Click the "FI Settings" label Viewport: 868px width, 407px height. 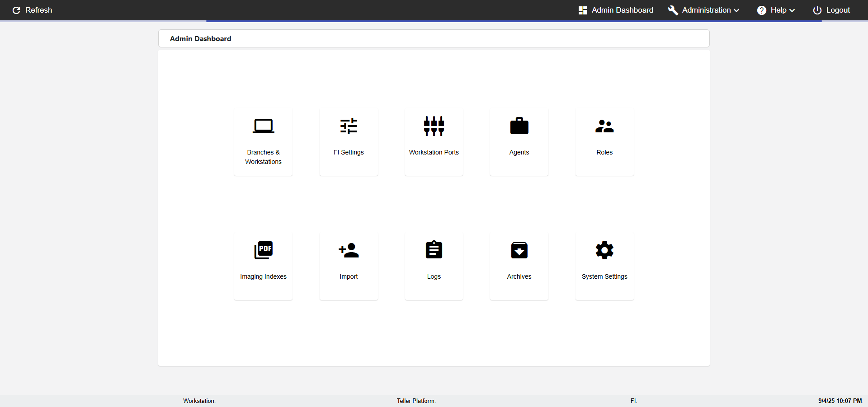349,152
